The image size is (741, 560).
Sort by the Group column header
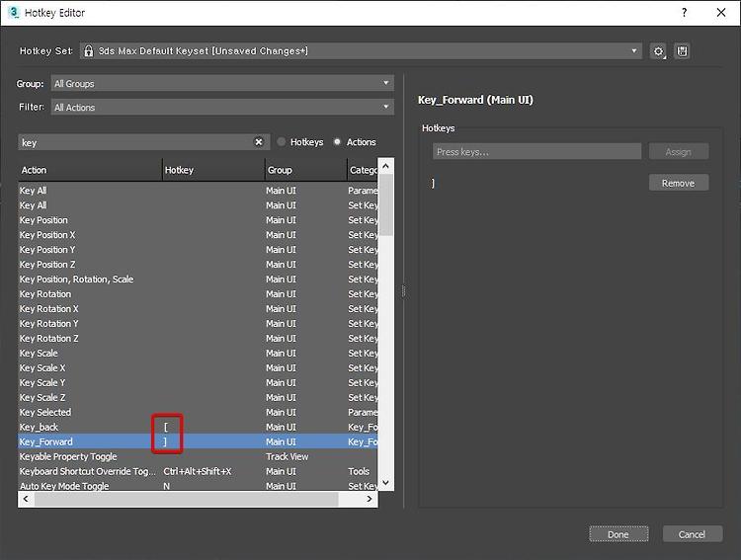point(305,170)
